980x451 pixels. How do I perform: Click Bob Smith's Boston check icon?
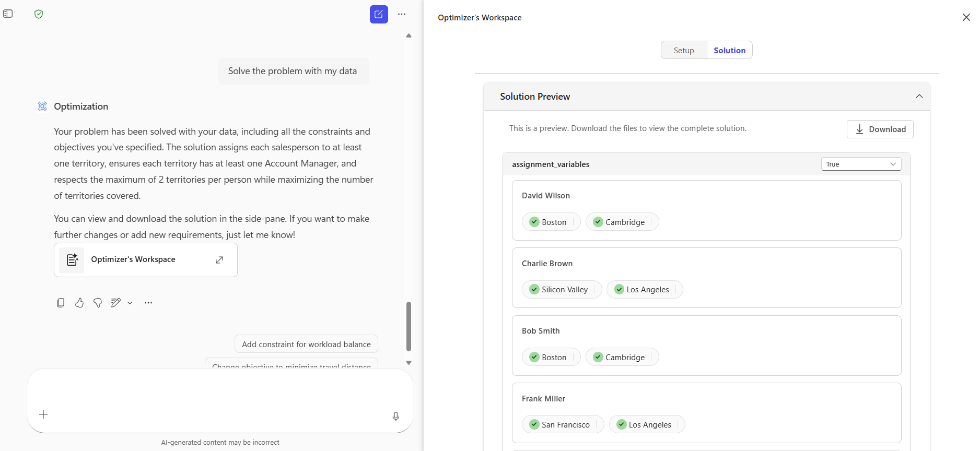[x=534, y=357]
